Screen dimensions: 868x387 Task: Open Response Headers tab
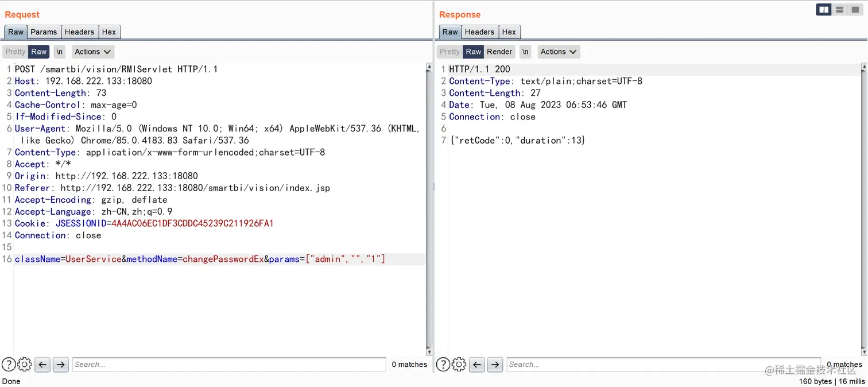(479, 32)
